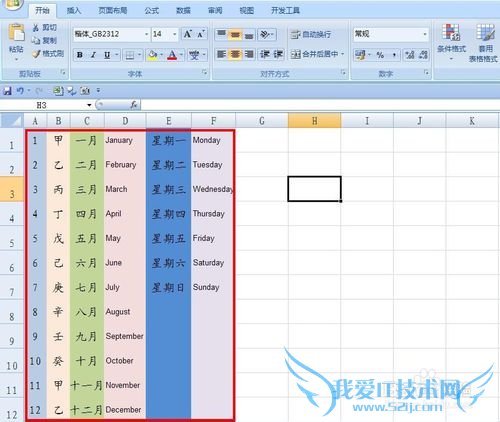The image size is (500, 422).
Task: Select the Format Painter brush
Action: pos(48,54)
